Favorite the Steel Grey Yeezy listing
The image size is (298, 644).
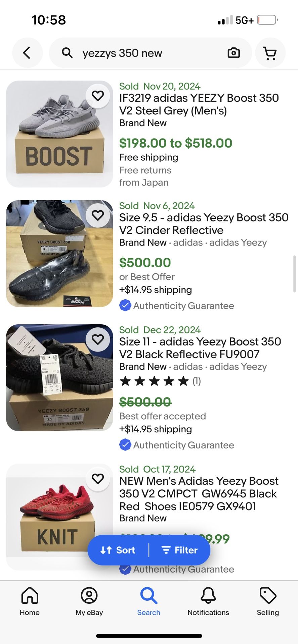[98, 96]
